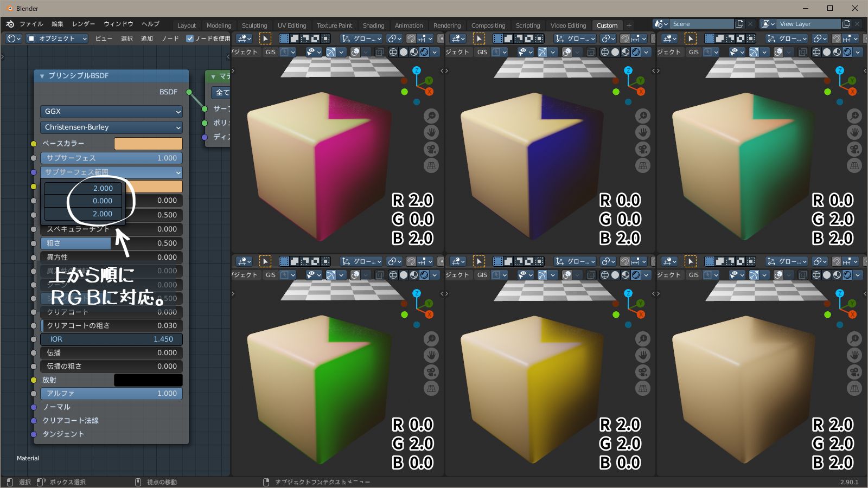Switch to the Shading workspace tab
Image resolution: width=868 pixels, height=488 pixels.
click(373, 25)
